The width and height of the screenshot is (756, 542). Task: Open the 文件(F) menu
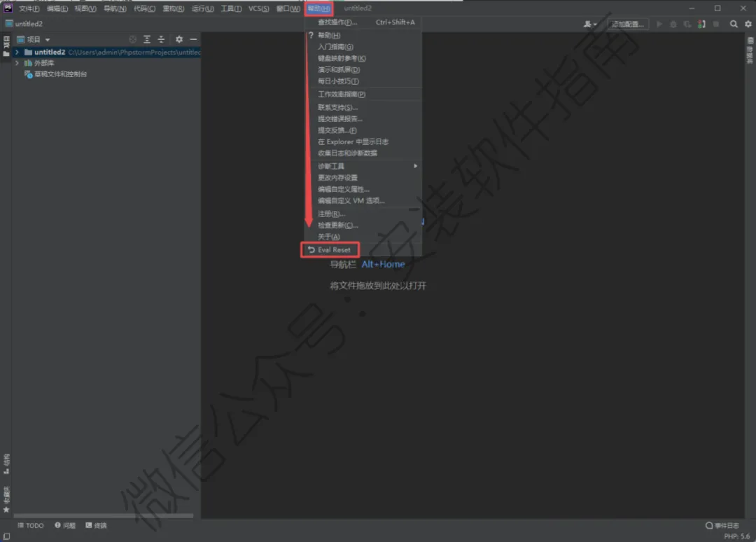pyautogui.click(x=29, y=8)
